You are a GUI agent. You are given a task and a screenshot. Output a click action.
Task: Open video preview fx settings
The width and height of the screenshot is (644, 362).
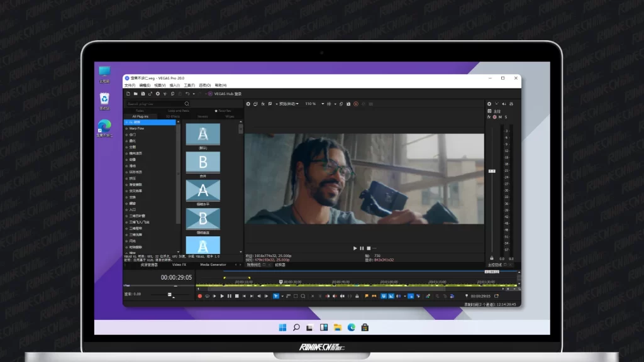(x=262, y=104)
